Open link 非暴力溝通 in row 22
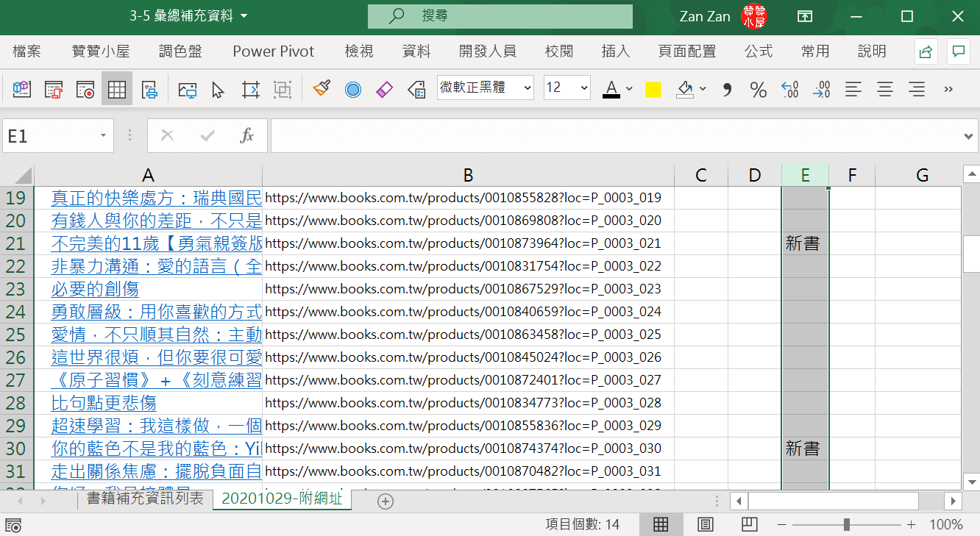Screen dimensions: 980x536 pos(156,266)
